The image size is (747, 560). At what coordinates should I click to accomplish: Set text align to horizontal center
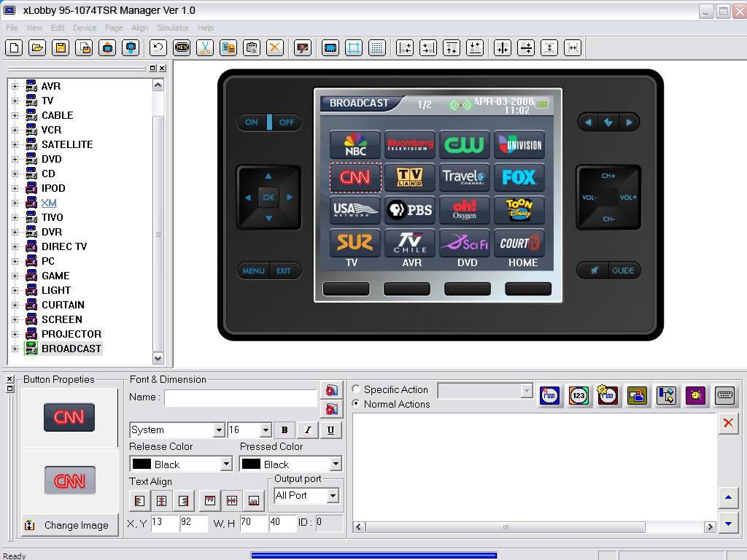[x=161, y=501]
